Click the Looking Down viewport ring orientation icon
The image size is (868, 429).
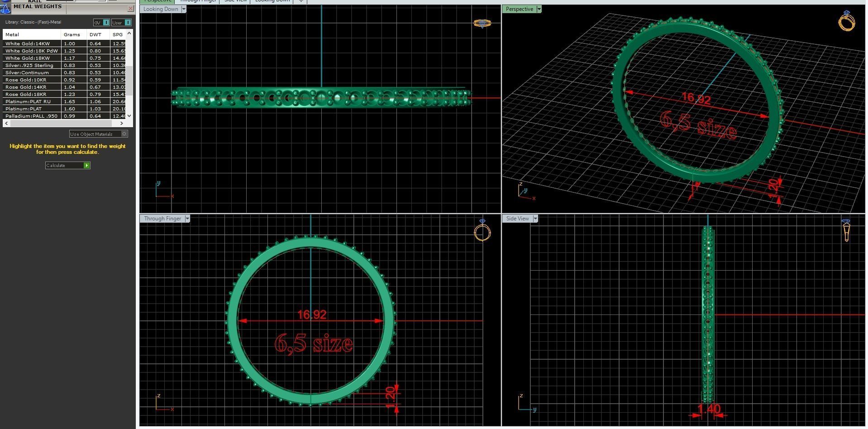482,23
